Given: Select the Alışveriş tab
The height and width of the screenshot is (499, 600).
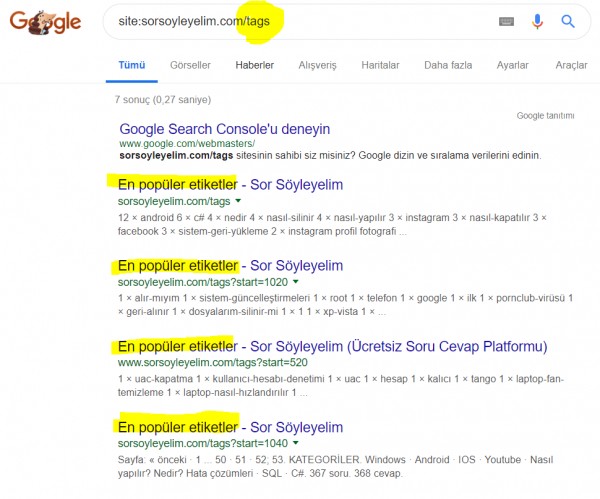Looking at the screenshot, I should [x=318, y=65].
